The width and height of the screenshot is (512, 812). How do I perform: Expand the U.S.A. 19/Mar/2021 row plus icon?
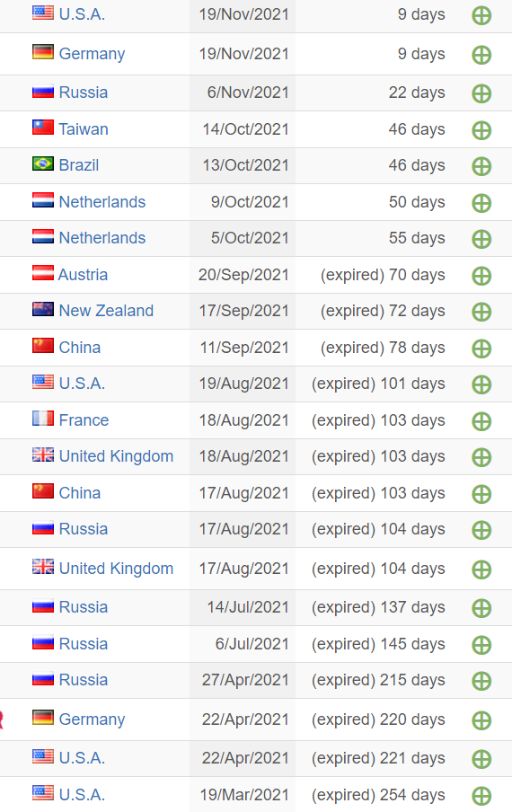pyautogui.click(x=481, y=796)
